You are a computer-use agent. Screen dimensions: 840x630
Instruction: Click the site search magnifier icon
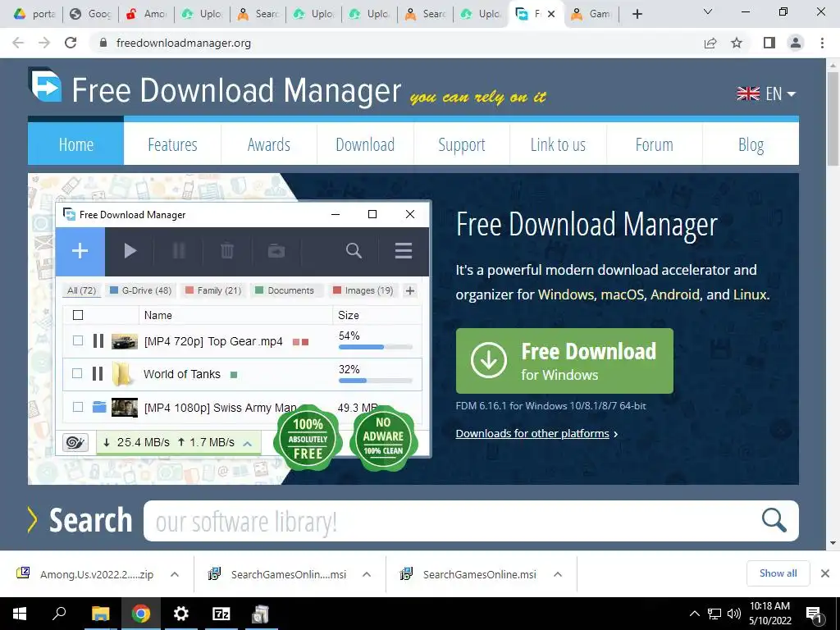click(x=774, y=520)
